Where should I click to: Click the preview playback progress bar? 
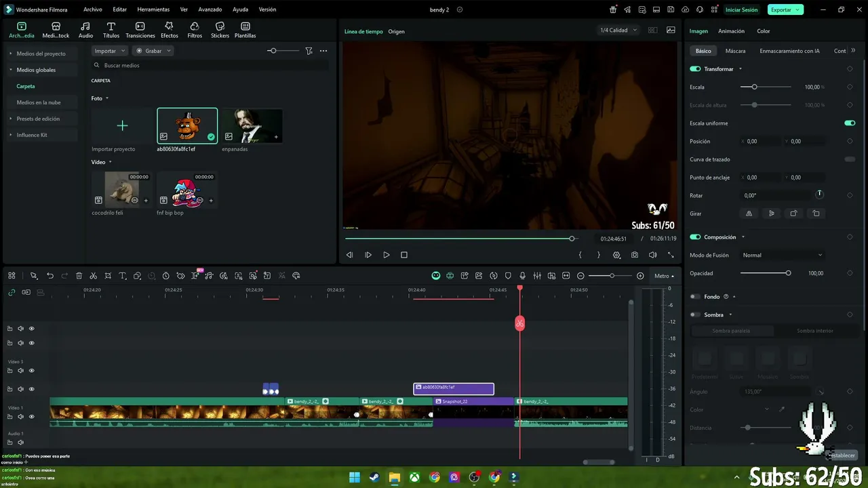(x=460, y=239)
